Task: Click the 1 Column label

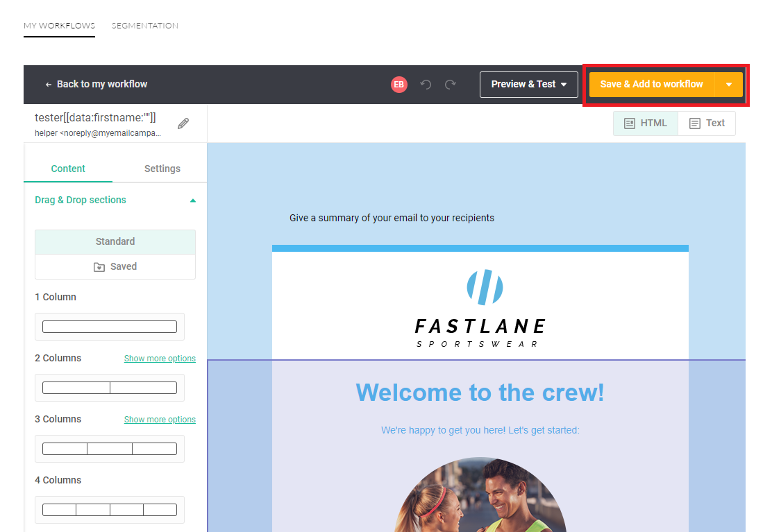Action: pyautogui.click(x=55, y=297)
